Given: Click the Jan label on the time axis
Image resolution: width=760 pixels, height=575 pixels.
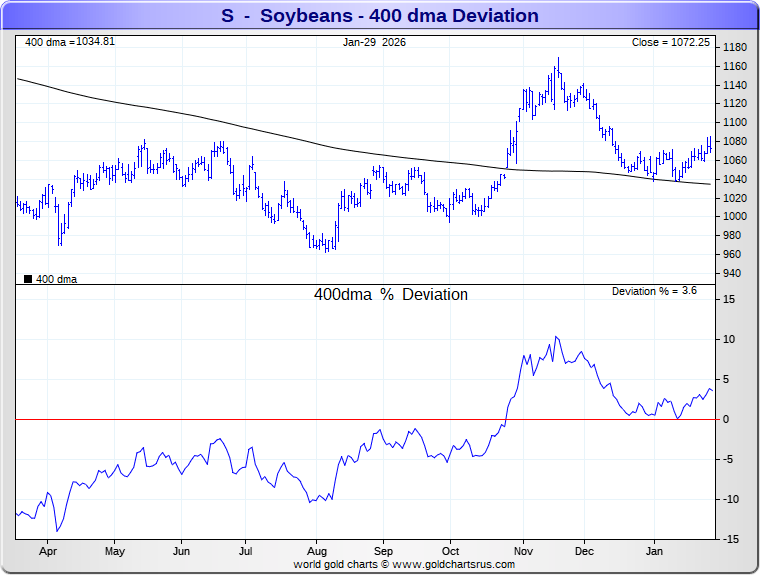Looking at the screenshot, I should pos(655,551).
